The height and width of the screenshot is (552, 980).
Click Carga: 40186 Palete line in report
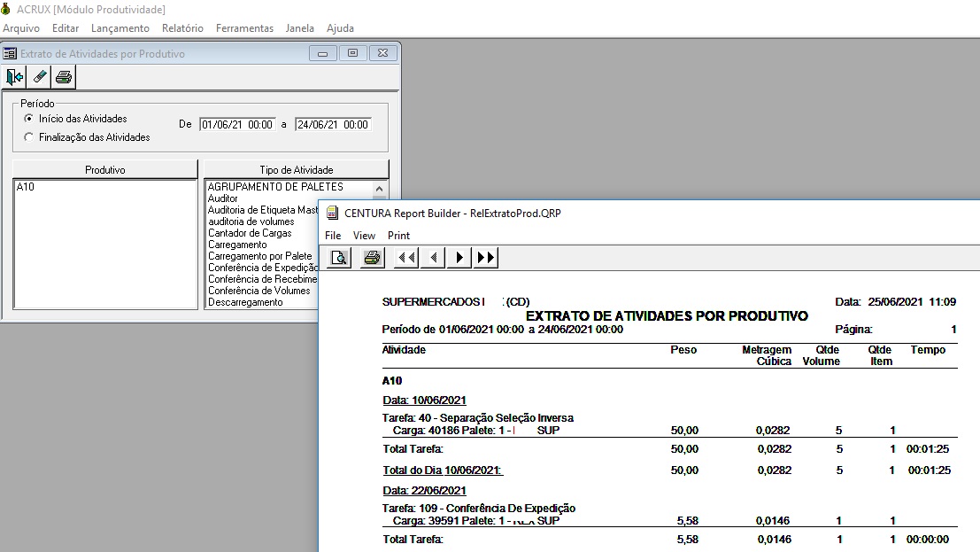[x=476, y=430]
